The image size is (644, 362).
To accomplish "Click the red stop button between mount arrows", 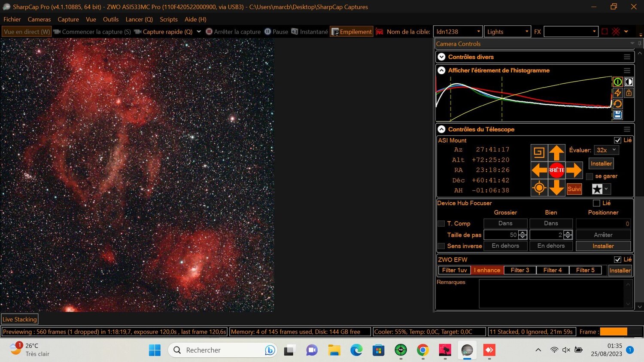I will tap(556, 170).
